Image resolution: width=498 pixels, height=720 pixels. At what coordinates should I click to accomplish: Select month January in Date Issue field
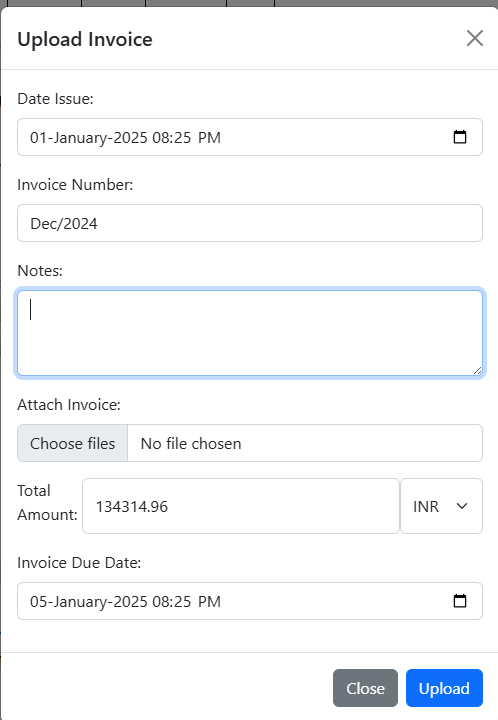click(79, 138)
